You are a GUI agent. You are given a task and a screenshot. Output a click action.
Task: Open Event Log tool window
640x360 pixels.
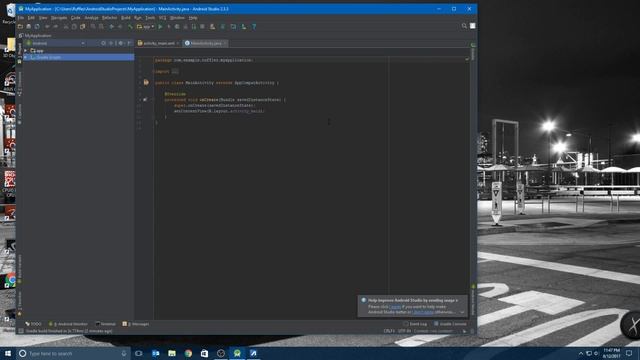click(415, 324)
